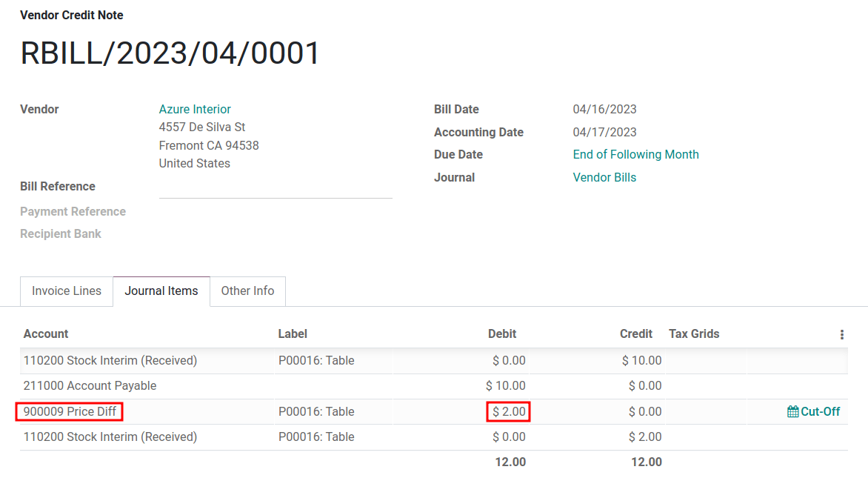Open the column options kebab menu

(841, 335)
